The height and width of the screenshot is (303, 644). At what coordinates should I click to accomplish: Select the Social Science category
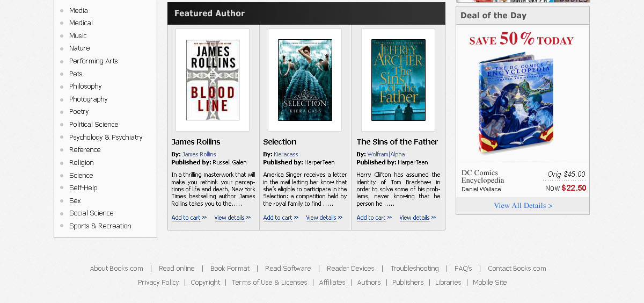tap(91, 213)
